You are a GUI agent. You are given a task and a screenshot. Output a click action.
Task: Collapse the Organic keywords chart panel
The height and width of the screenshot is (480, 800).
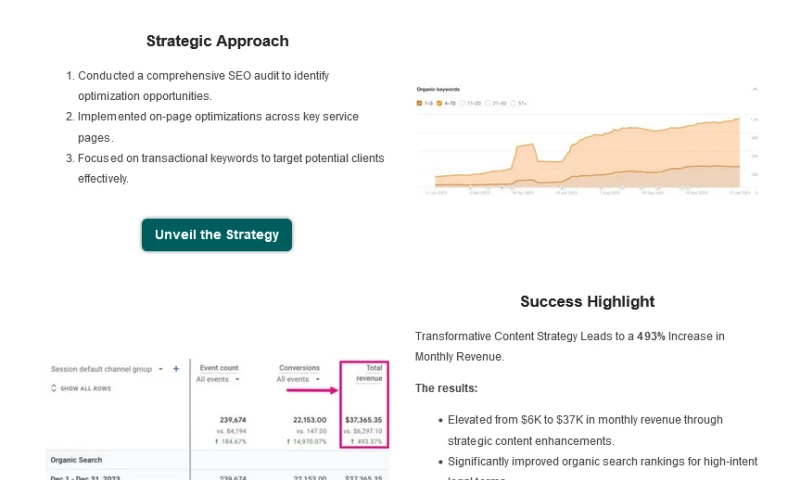pos(754,90)
